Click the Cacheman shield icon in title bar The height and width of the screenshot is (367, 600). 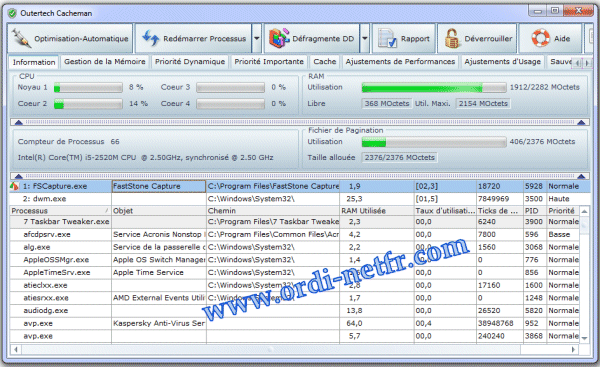pyautogui.click(x=12, y=13)
